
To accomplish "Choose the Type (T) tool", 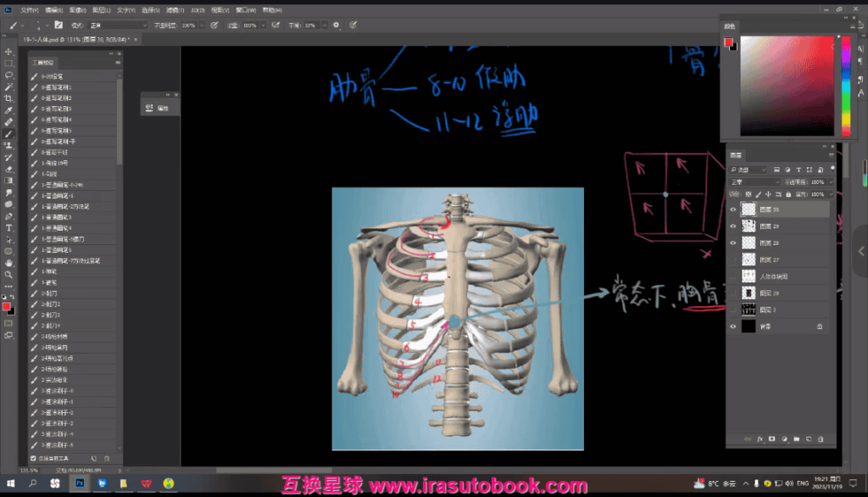I will [9, 228].
